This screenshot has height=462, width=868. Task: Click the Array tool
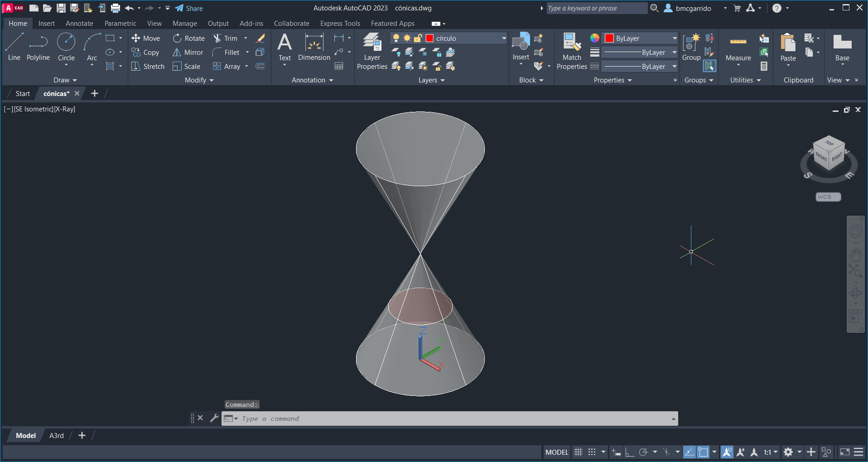[227, 67]
